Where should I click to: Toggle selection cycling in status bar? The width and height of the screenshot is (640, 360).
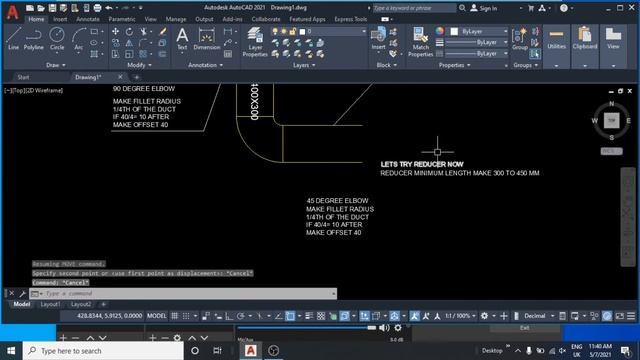333,316
